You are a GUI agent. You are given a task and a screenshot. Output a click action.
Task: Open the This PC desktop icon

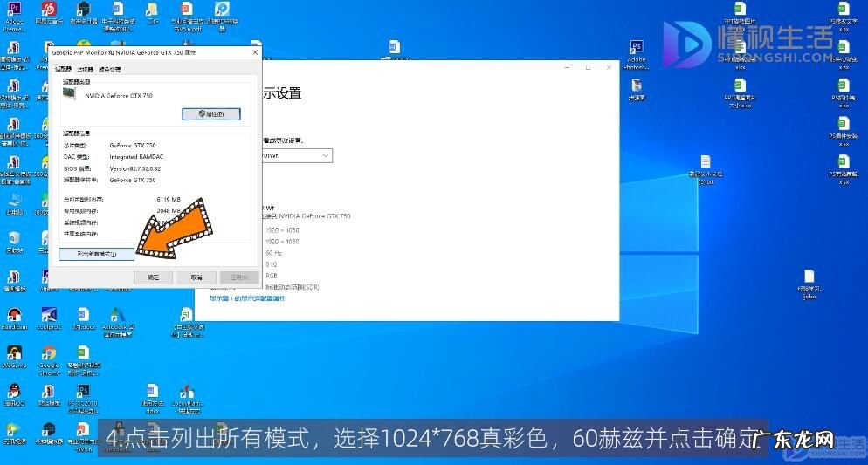click(x=14, y=204)
